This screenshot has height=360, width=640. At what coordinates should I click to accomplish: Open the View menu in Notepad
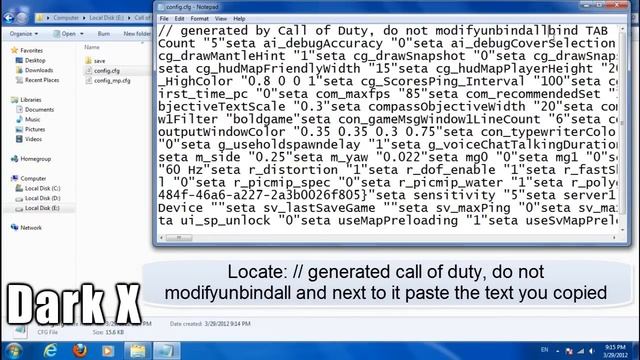(x=221, y=19)
